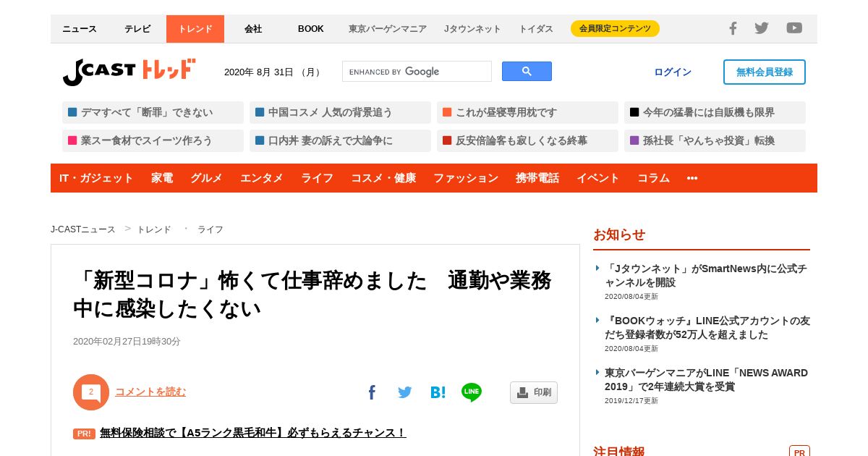Focus the Google enhanced search field

pos(417,72)
